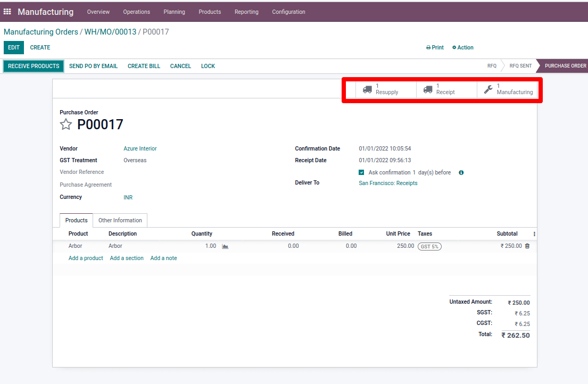The width and height of the screenshot is (588, 384).
Task: Open WH/MO/00013 breadcrumb link
Action: pos(110,32)
